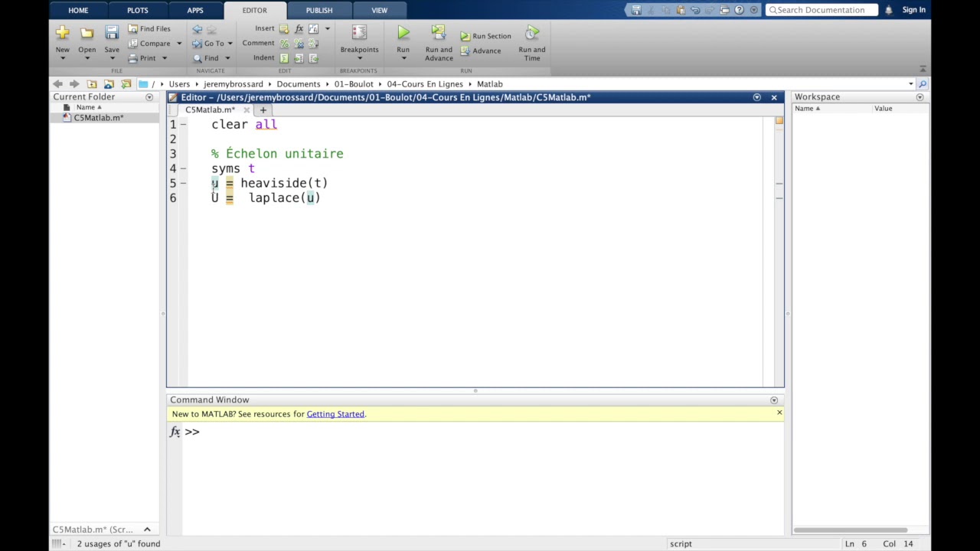
Task: Click the Sign In link
Action: (x=913, y=10)
